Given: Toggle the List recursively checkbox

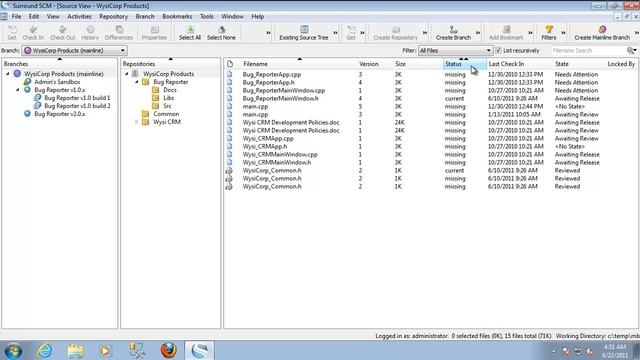Looking at the screenshot, I should [498, 51].
